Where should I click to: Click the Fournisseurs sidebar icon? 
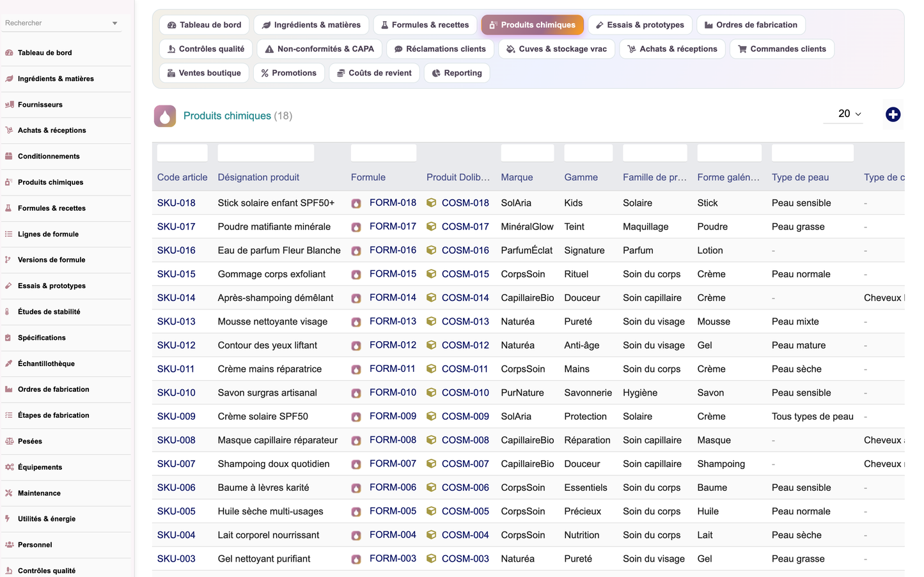pyautogui.click(x=9, y=105)
